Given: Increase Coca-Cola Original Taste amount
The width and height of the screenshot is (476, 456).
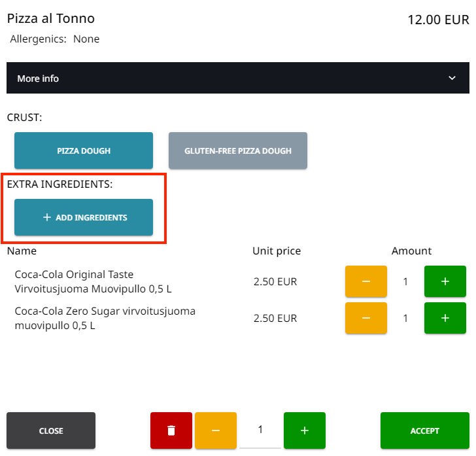Looking at the screenshot, I should [445, 281].
